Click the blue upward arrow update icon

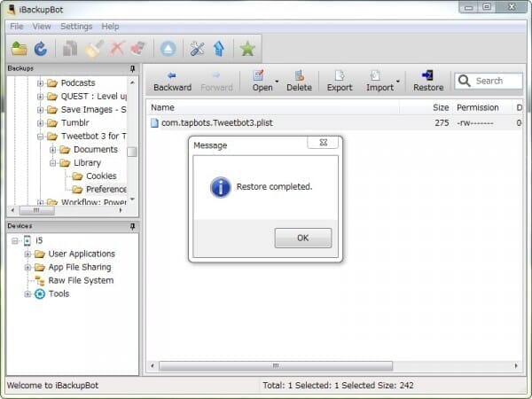tap(218, 48)
